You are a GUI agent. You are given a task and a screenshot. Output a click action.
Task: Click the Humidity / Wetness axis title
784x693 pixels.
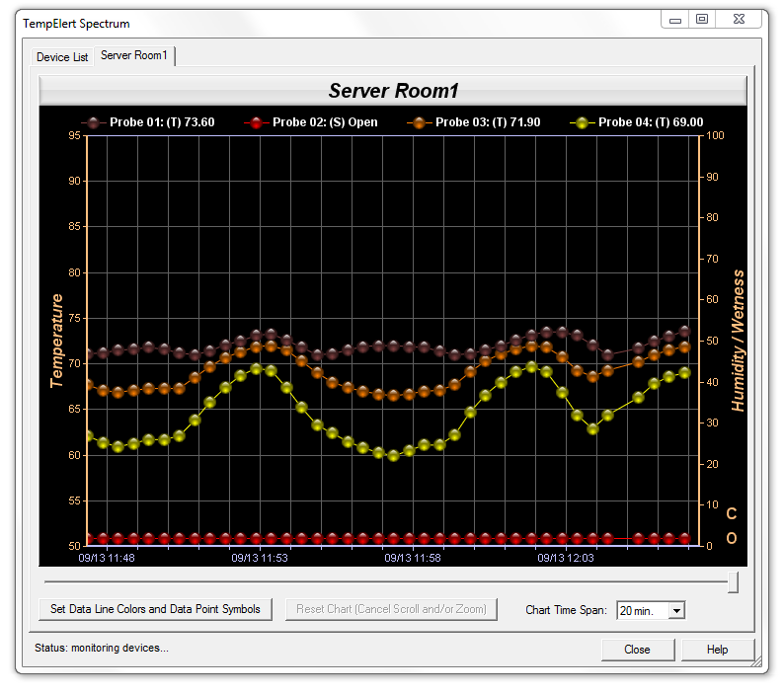pos(738,341)
